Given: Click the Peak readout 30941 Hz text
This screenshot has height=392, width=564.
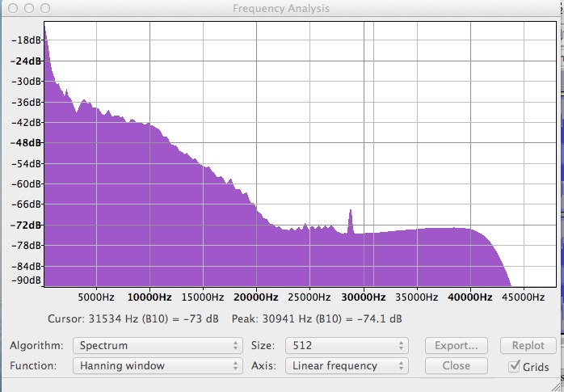Looking at the screenshot, I should coord(317,319).
